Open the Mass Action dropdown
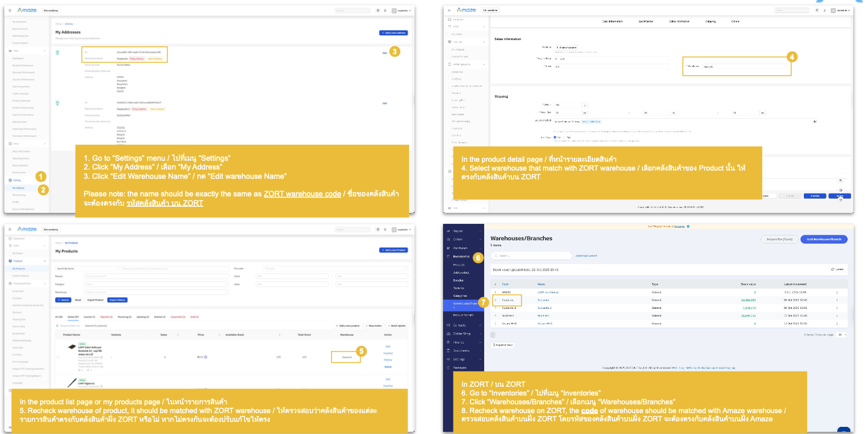Screen dimensions: 868x434 pos(375,326)
